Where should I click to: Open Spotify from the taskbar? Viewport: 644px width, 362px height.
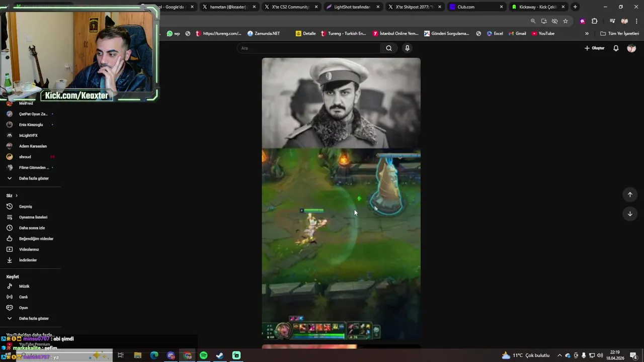[x=203, y=355]
